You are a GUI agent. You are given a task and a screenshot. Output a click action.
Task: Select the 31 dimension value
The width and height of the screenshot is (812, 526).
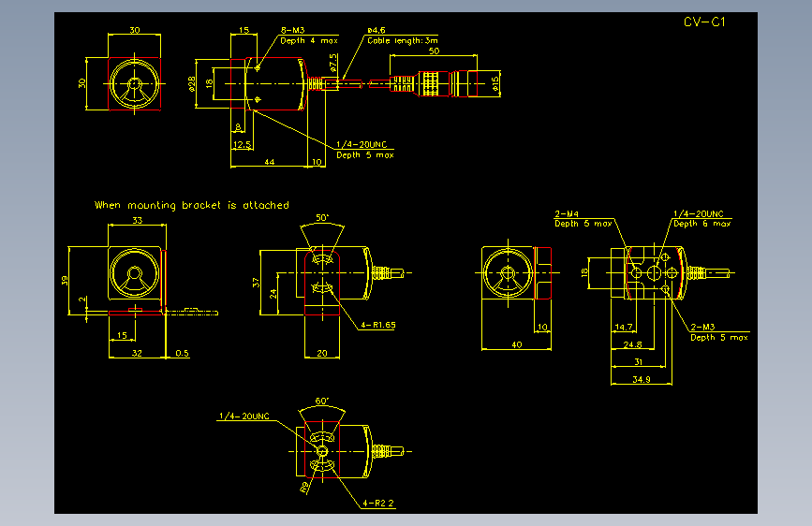point(638,362)
